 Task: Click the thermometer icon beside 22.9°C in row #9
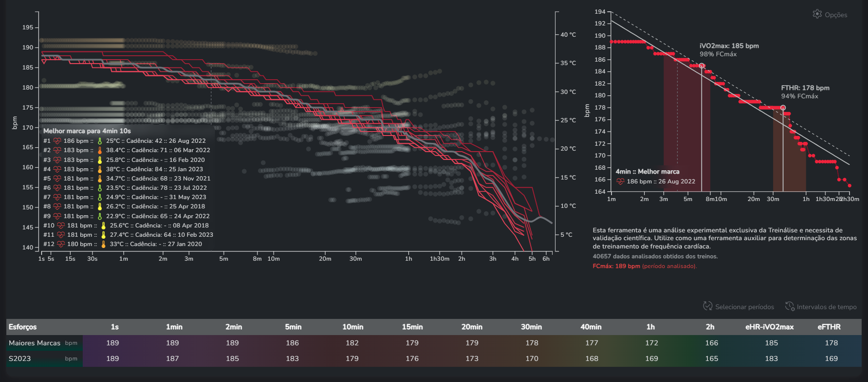[x=100, y=216]
